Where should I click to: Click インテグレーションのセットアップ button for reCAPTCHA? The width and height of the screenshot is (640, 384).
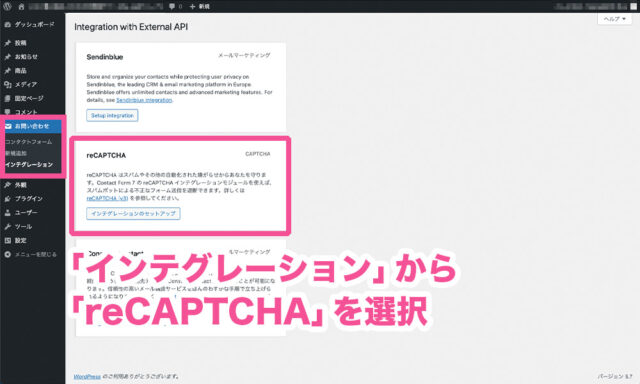[133, 213]
